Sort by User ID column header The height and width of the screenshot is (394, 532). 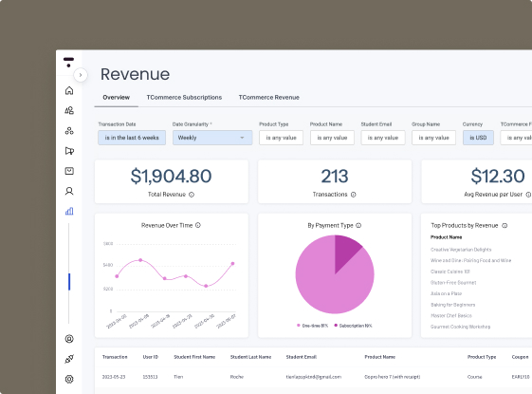pyautogui.click(x=150, y=357)
